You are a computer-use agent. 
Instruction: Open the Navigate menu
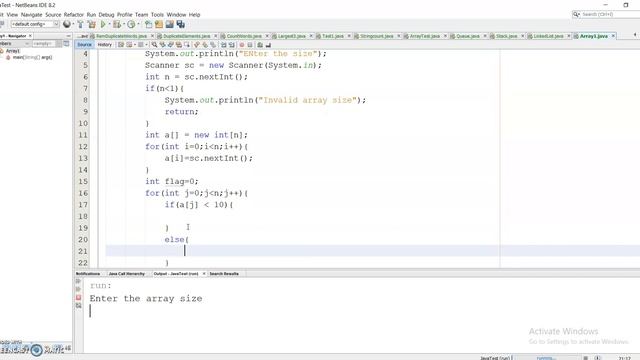[x=31, y=15]
